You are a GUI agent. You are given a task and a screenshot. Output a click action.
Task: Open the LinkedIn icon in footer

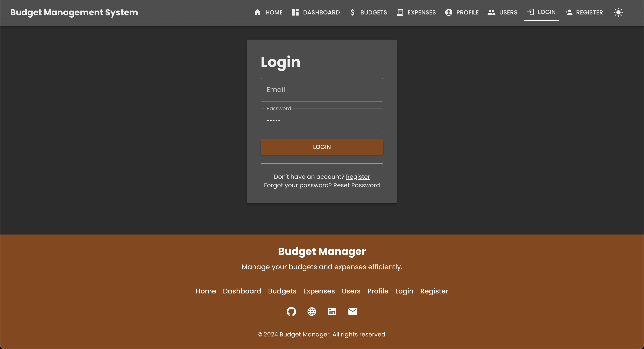click(332, 312)
